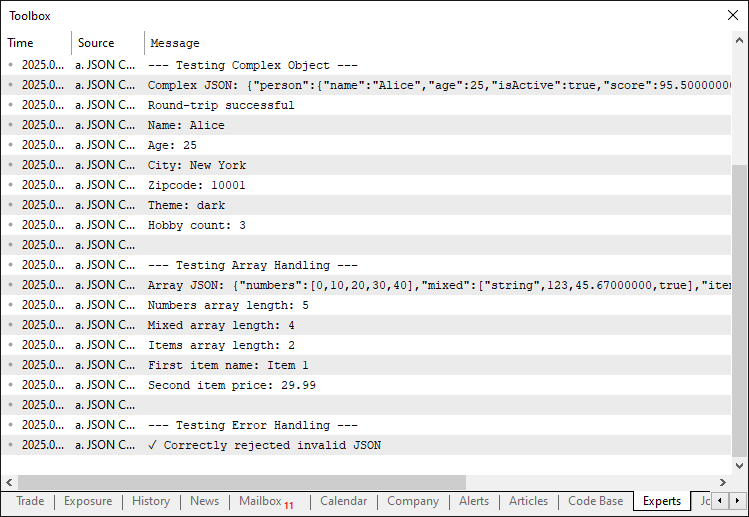The image size is (749, 517).
Task: Open the History tab
Action: coord(151,501)
